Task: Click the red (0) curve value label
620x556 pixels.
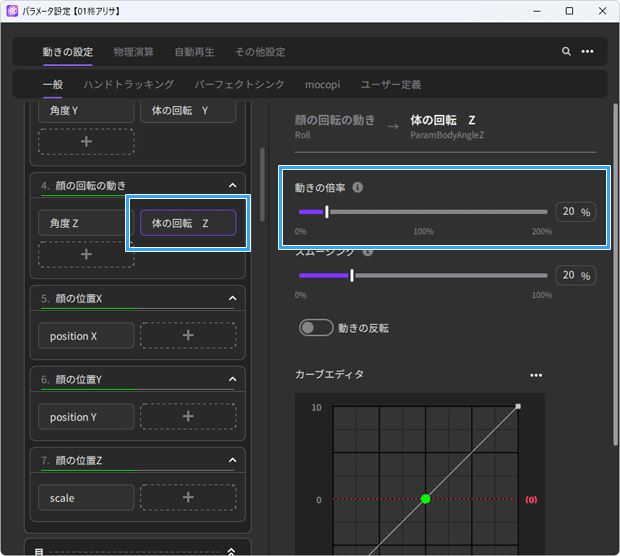Action: tap(531, 500)
